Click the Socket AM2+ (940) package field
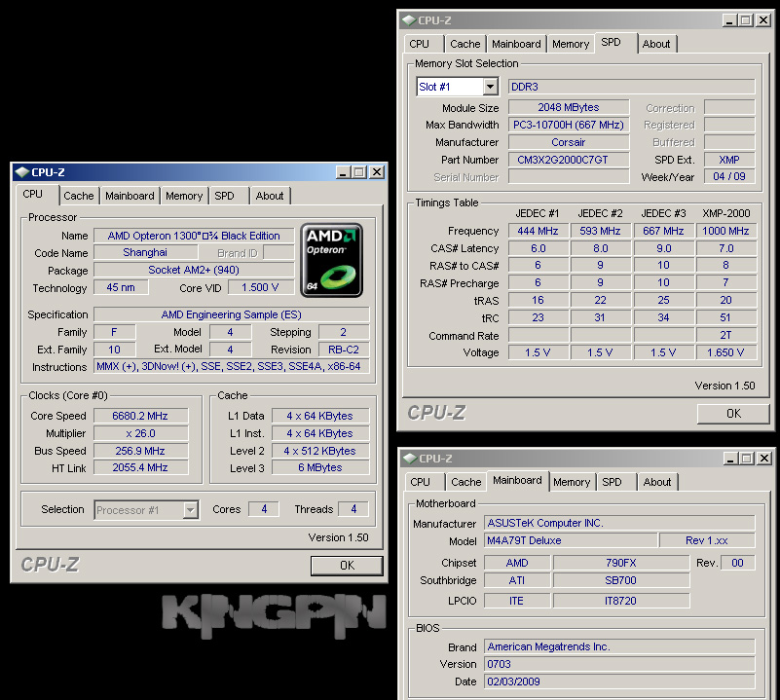 coord(194,270)
